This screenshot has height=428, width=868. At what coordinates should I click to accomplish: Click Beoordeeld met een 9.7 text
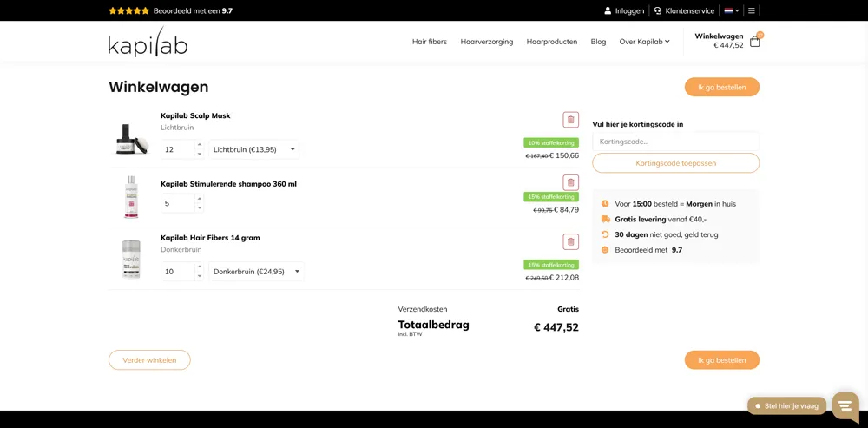pyautogui.click(x=193, y=10)
